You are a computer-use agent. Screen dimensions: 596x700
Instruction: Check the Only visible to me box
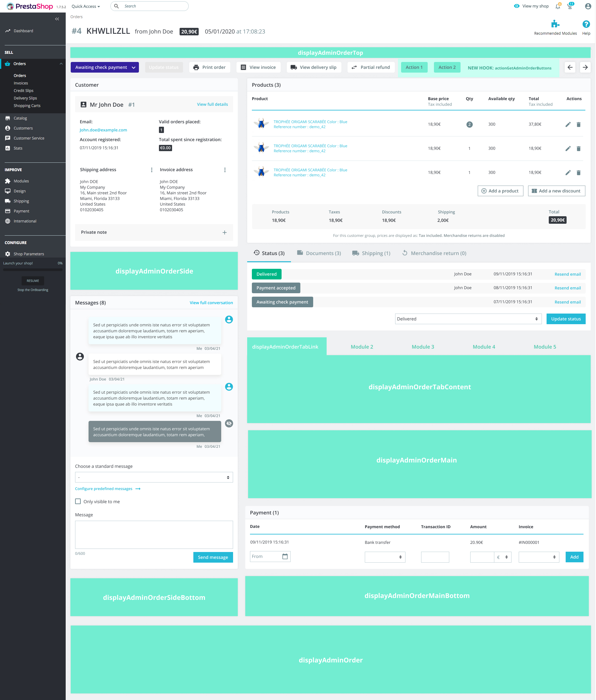(78, 501)
